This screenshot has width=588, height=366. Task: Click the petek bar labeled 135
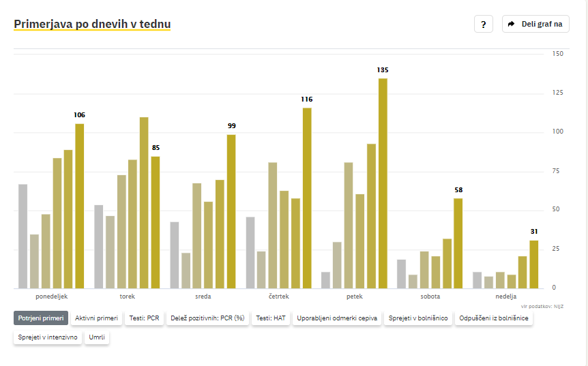[383, 183]
